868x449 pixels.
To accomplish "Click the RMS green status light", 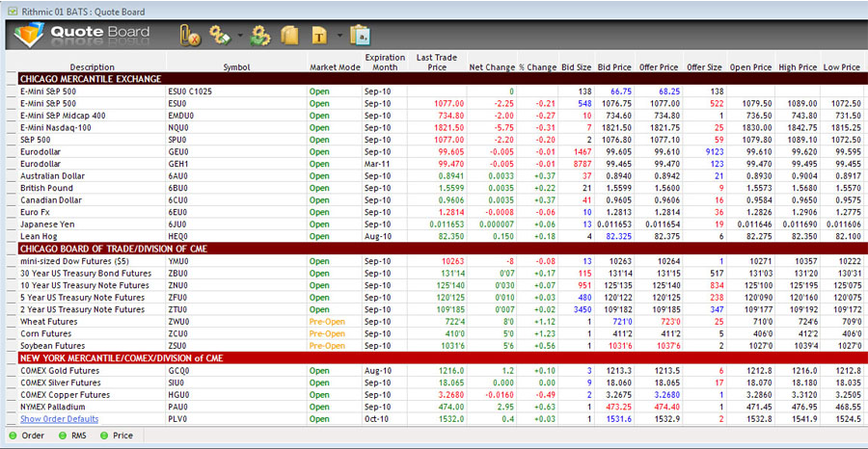I will [x=61, y=436].
